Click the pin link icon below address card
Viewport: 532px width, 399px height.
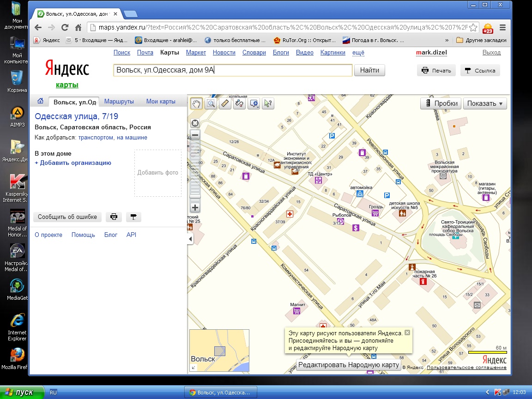(x=133, y=217)
